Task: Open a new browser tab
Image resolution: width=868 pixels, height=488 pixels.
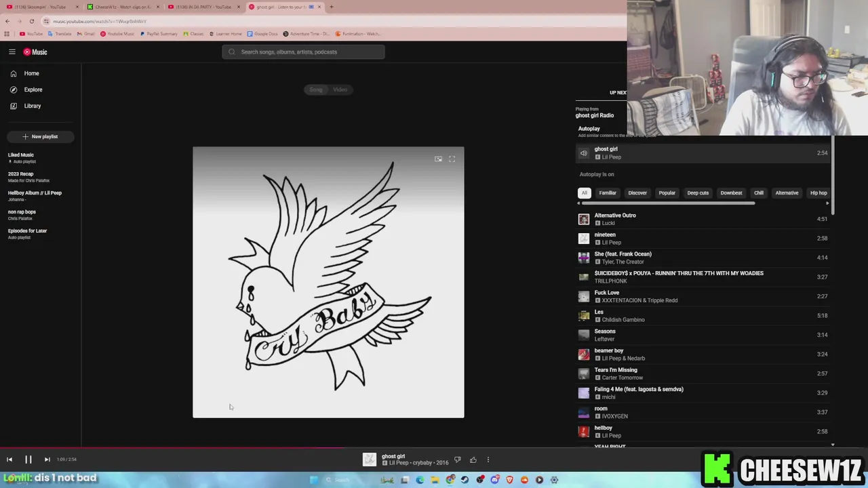Action: click(331, 7)
